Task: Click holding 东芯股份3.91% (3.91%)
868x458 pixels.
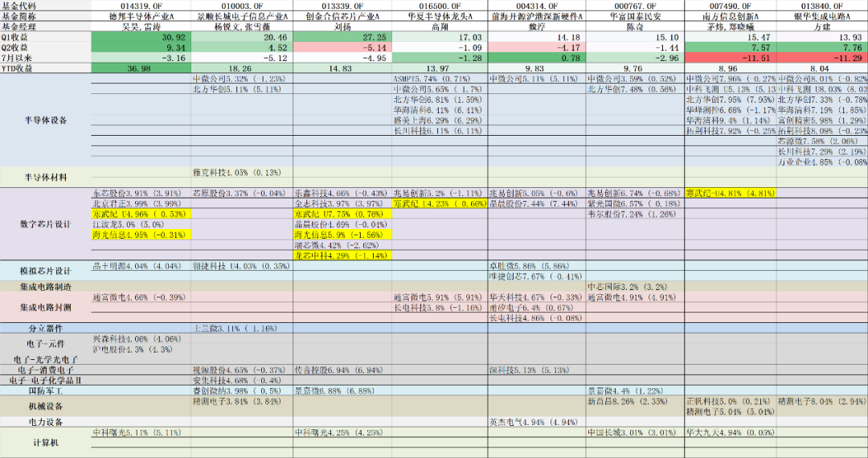Action: (x=137, y=193)
